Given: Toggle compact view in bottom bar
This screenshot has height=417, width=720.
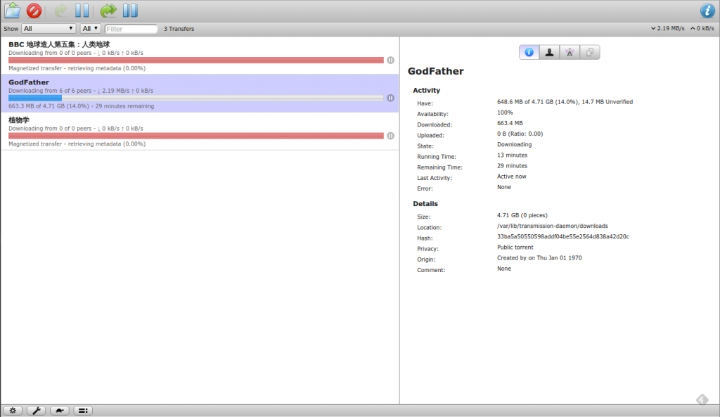Looking at the screenshot, I should point(84,410).
